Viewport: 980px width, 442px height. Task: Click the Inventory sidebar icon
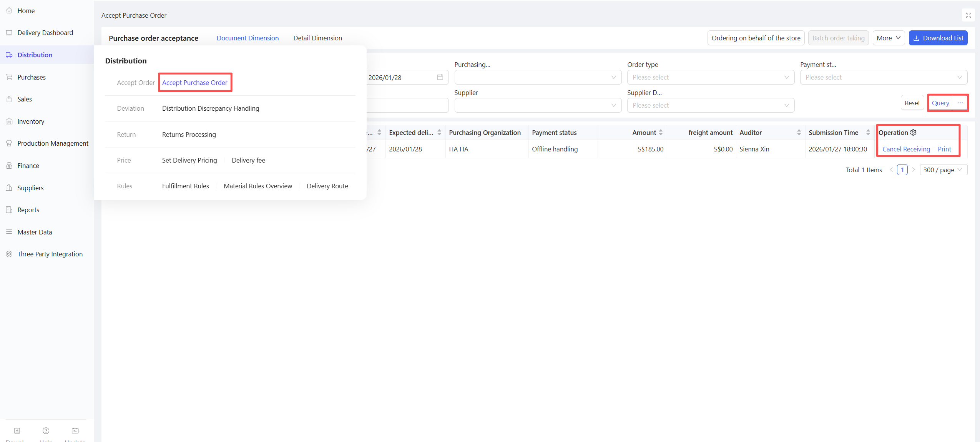9,121
